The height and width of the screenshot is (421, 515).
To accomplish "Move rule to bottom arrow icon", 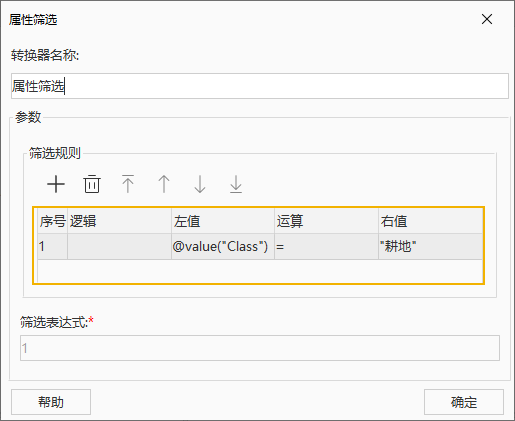I will [236, 184].
